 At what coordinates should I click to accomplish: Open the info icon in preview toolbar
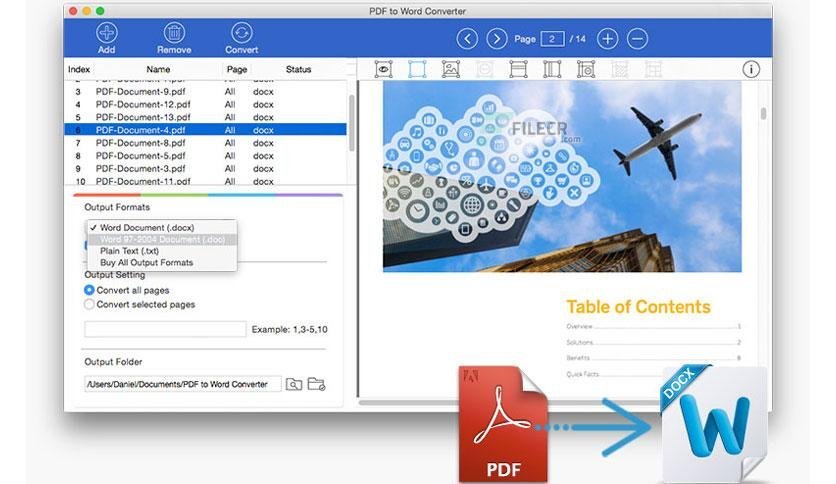point(751,69)
